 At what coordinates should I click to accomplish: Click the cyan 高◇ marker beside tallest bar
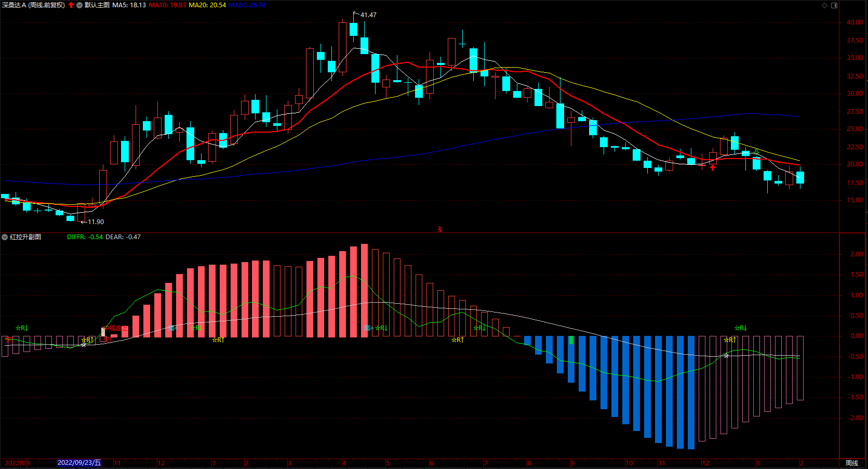369,328
